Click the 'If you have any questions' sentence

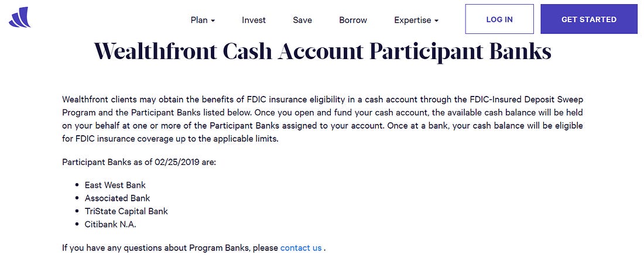tap(194, 247)
